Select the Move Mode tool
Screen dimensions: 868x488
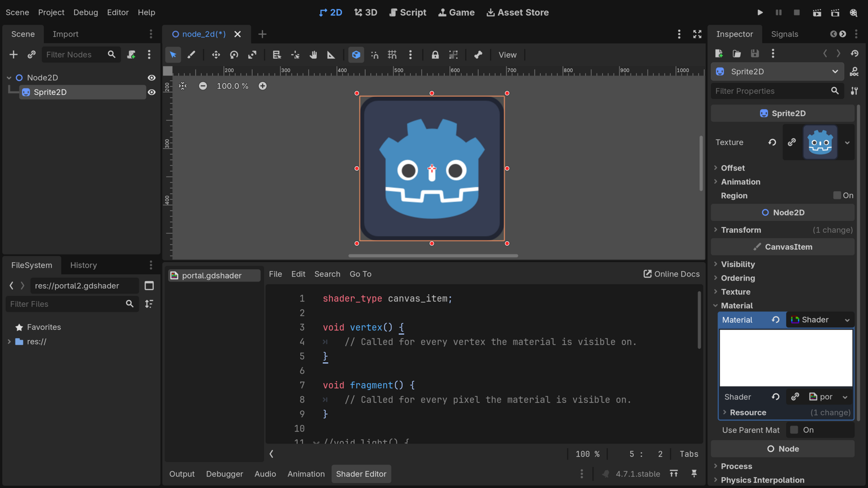tap(216, 55)
